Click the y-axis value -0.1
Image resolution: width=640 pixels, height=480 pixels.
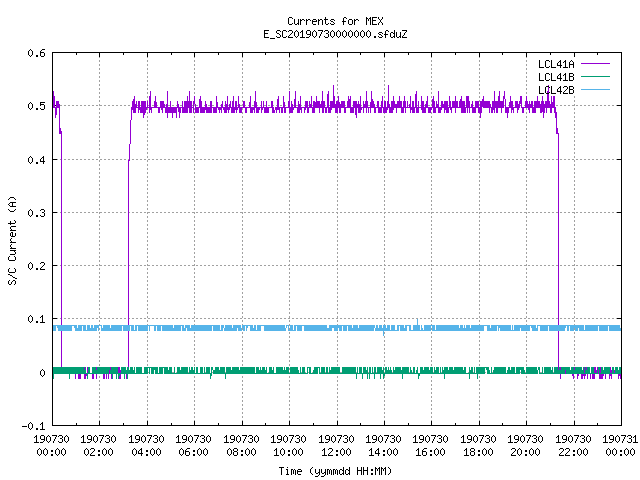pos(33,426)
